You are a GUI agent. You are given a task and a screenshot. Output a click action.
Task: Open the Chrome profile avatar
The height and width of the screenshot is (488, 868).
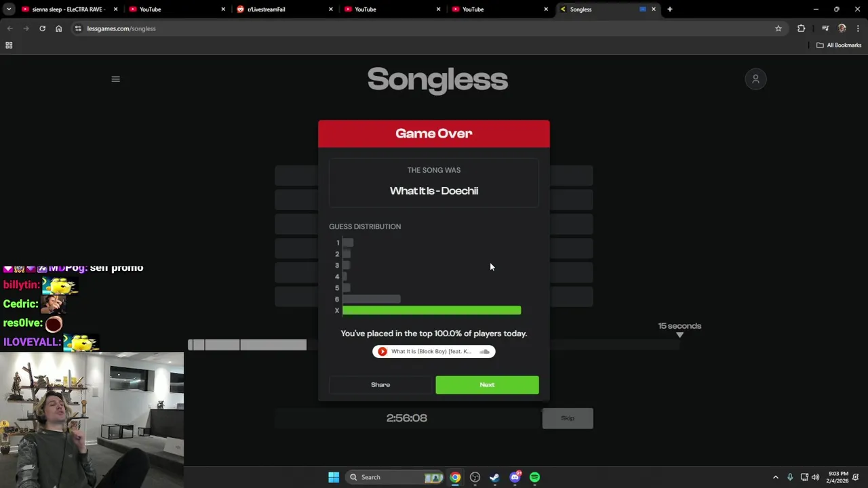click(x=842, y=28)
